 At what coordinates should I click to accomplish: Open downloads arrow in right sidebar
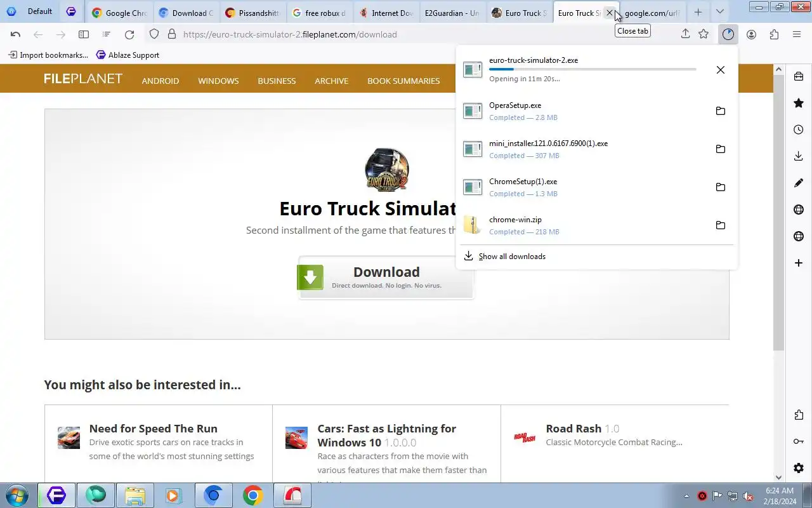pyautogui.click(x=799, y=156)
